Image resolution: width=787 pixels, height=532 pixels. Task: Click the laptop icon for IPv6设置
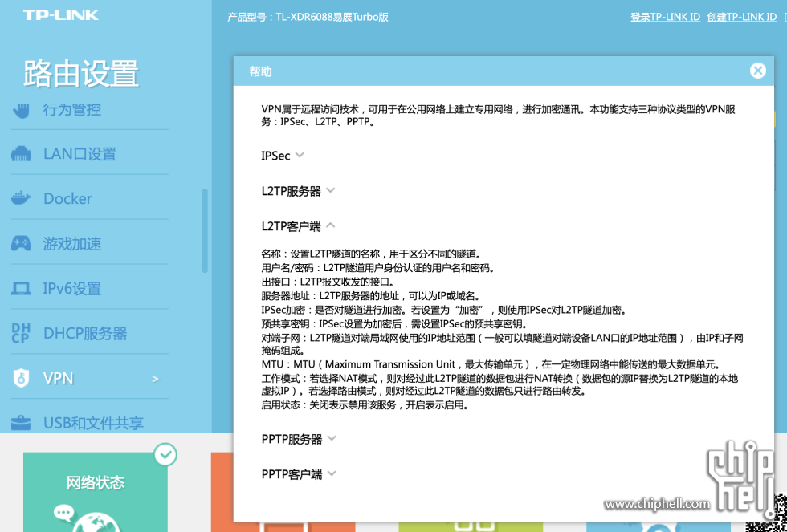point(21,288)
